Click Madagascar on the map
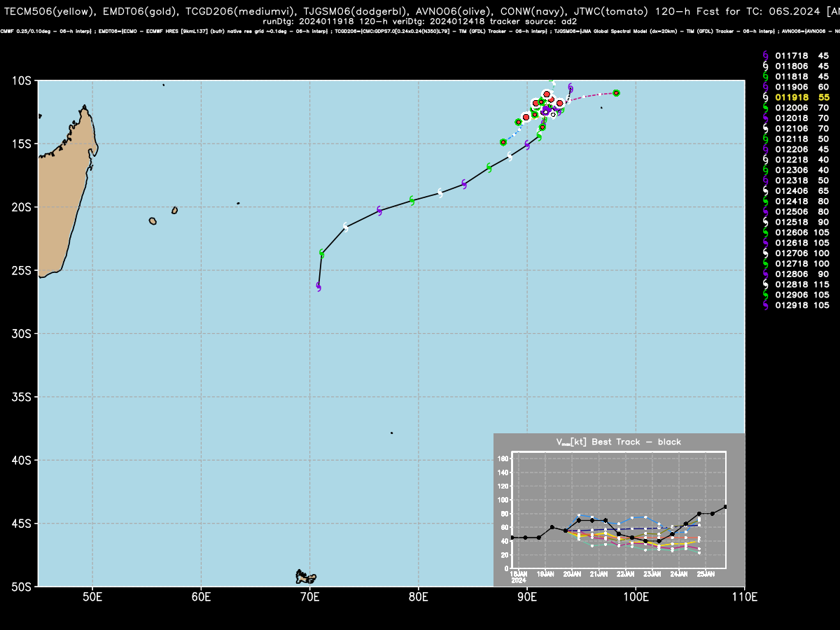Image resolution: width=840 pixels, height=630 pixels. (x=66, y=189)
